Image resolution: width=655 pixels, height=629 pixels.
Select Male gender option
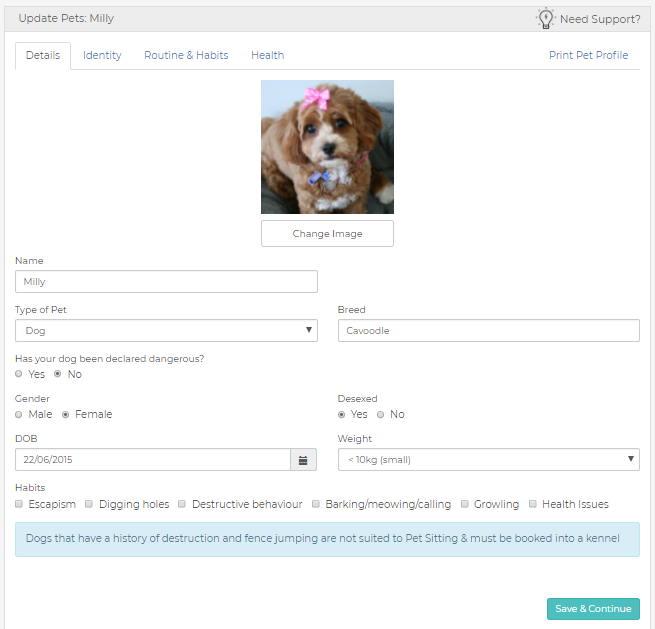[18, 414]
